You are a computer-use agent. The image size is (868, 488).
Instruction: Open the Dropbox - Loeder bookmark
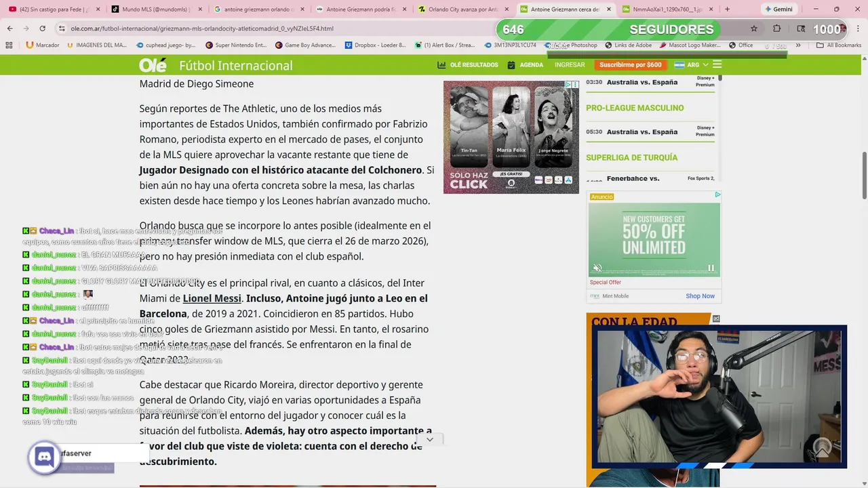[x=376, y=45]
